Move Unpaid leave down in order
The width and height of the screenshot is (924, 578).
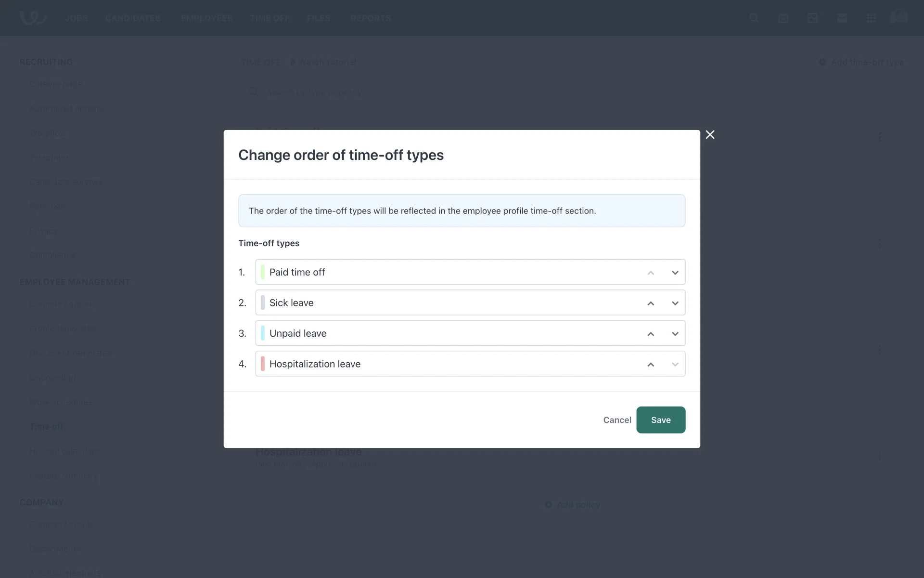675,334
